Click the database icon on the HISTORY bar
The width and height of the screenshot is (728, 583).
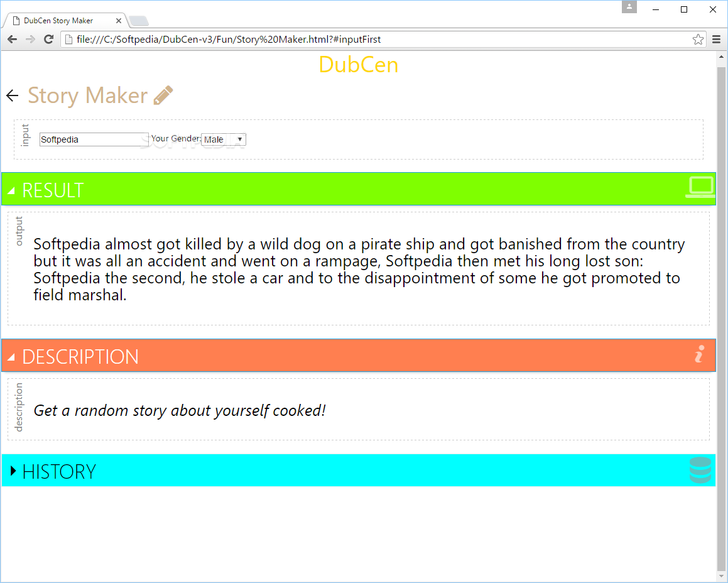(700, 470)
